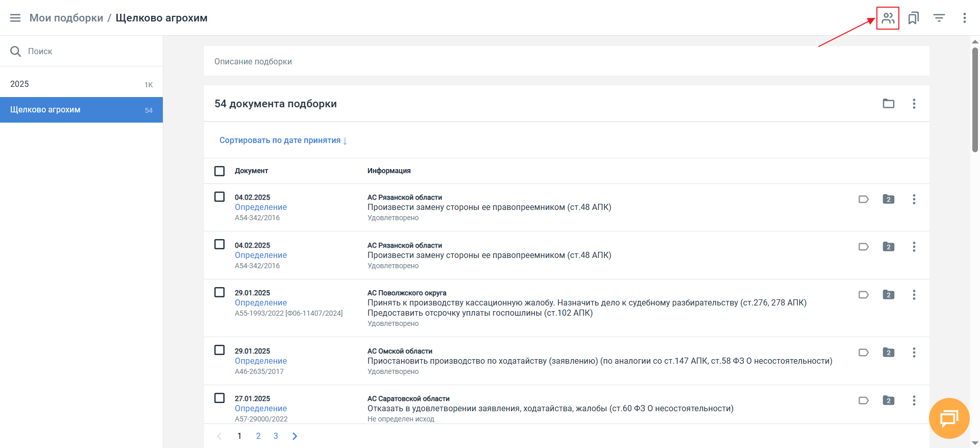
Task: Open the hamburger navigation menu
Action: [x=15, y=18]
